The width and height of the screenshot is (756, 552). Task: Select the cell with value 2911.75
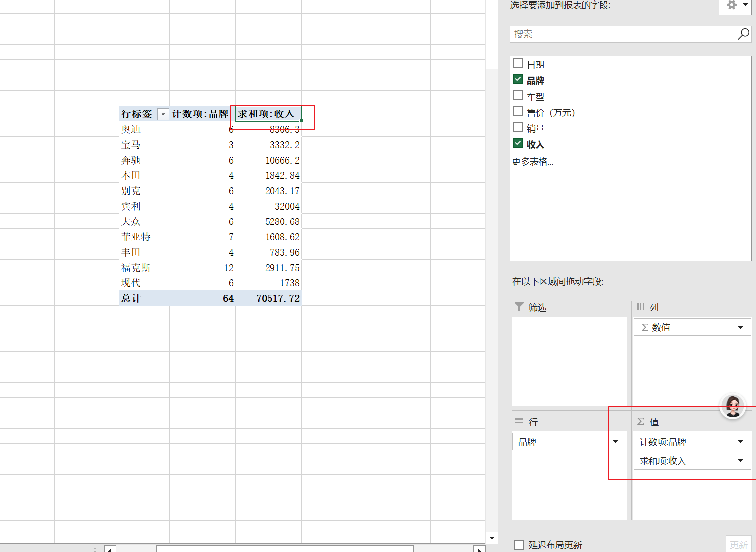click(x=268, y=268)
